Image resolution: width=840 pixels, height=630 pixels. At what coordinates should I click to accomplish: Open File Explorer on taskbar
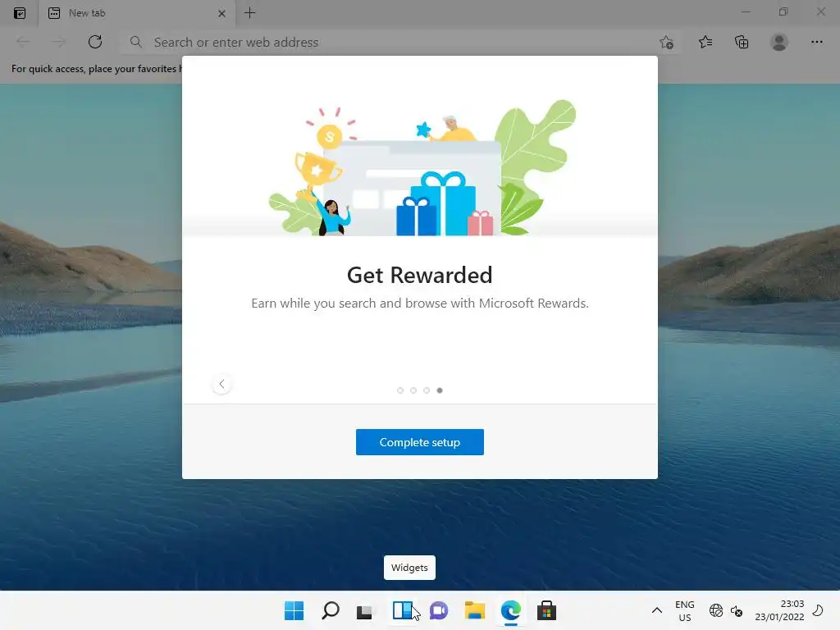pyautogui.click(x=475, y=610)
